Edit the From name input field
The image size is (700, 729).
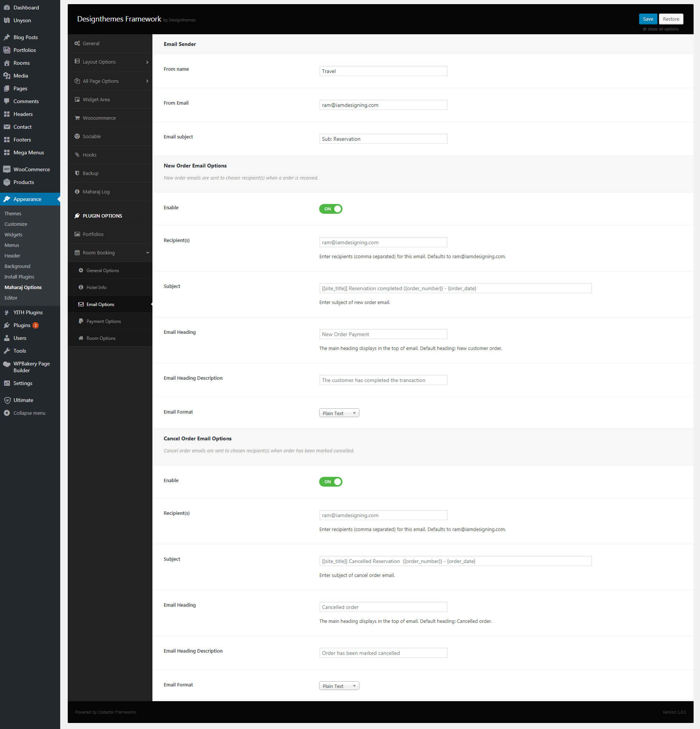tap(383, 71)
